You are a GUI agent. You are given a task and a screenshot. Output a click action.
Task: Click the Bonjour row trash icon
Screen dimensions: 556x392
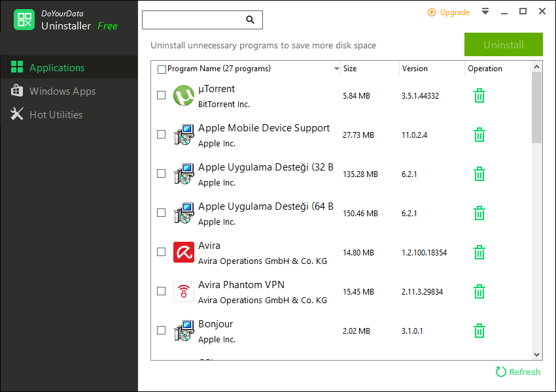point(479,331)
